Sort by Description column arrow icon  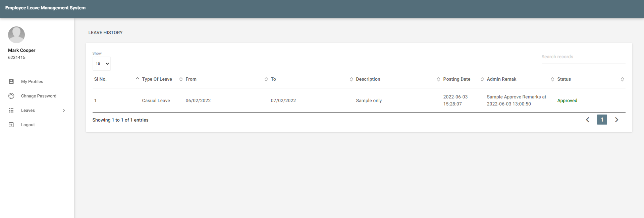(438, 79)
